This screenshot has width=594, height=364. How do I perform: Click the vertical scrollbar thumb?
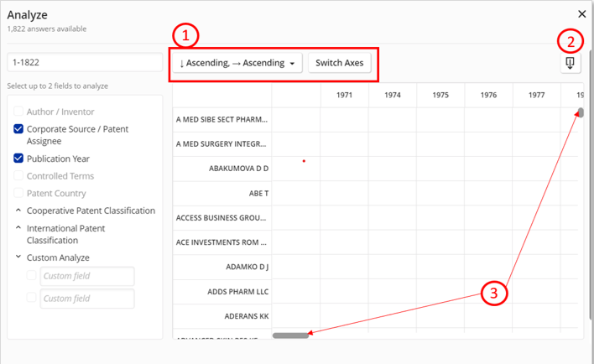(581, 112)
